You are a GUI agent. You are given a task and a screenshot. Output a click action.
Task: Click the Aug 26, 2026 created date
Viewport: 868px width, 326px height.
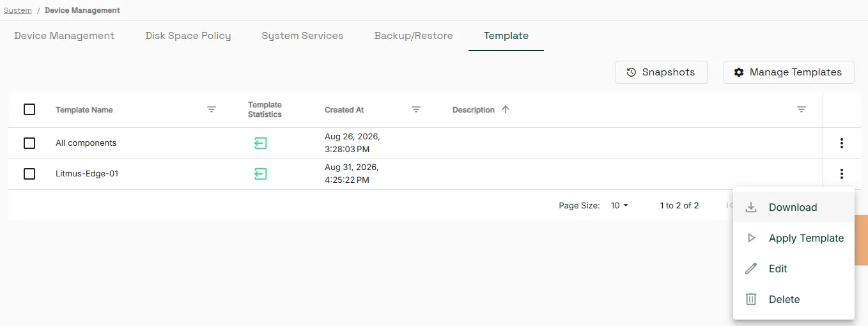pos(352,143)
